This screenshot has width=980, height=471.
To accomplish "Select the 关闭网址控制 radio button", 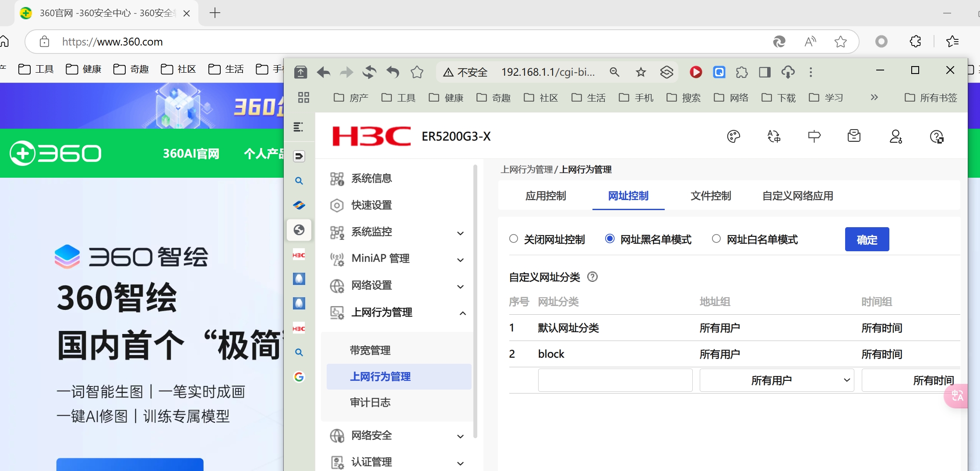I will click(x=514, y=239).
